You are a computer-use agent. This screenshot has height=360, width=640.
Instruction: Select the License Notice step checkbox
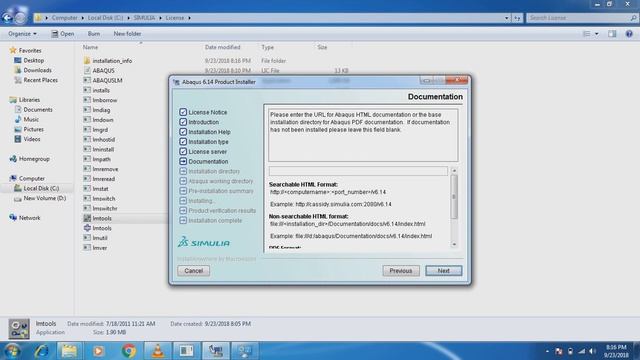(x=183, y=112)
